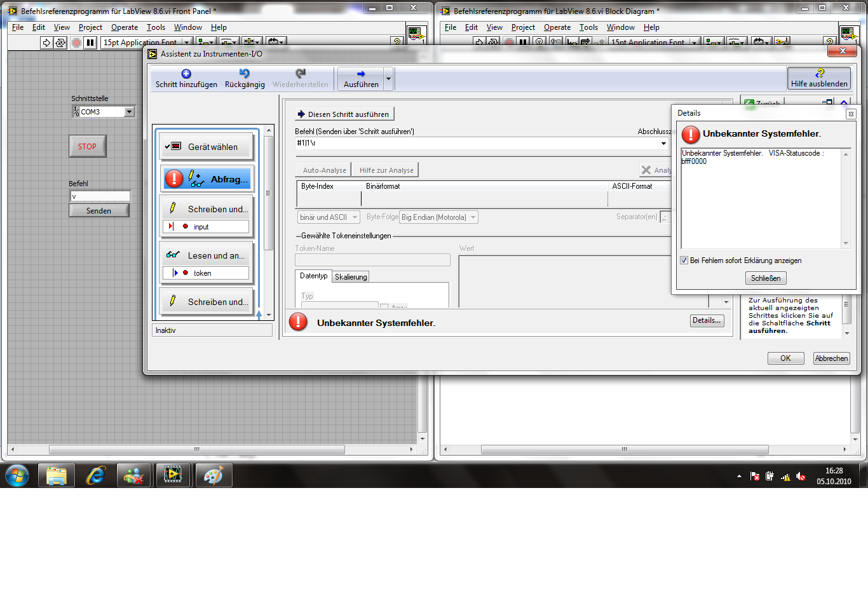This screenshot has width=868, height=610.
Task: Open the Ausführen dropdown arrow
Action: tap(388, 79)
